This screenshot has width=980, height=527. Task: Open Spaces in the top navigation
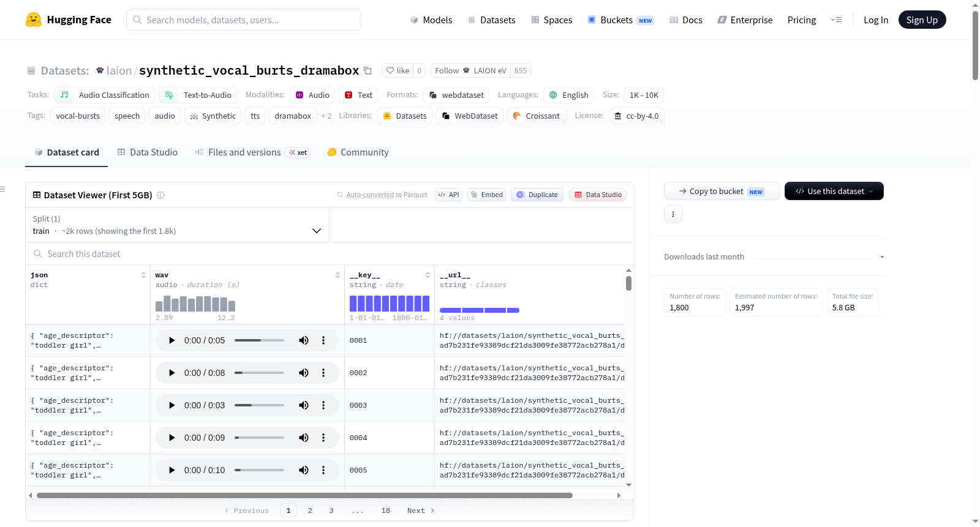pyautogui.click(x=552, y=20)
